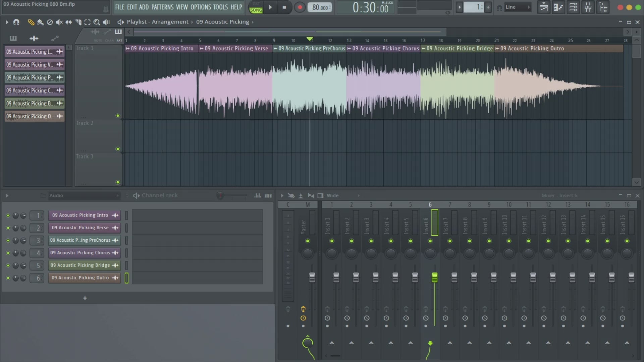Select the zoom tool in playlist
The height and width of the screenshot is (362, 644).
[x=97, y=22]
